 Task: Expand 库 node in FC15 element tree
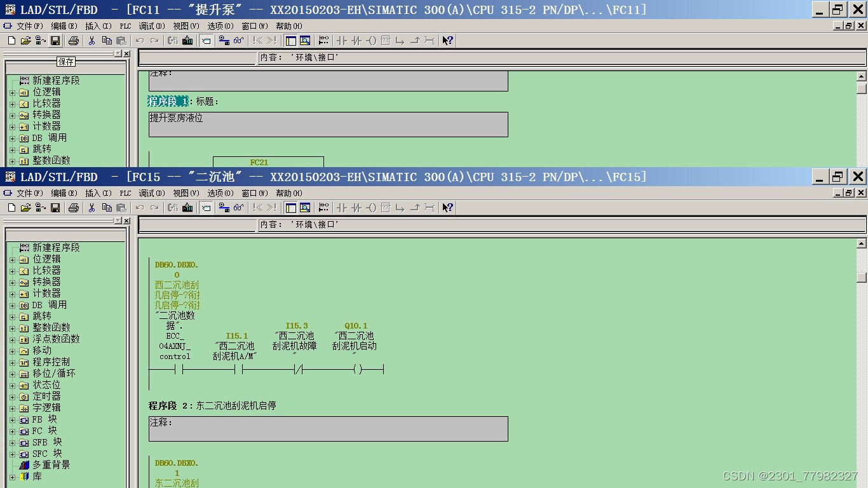(12, 477)
